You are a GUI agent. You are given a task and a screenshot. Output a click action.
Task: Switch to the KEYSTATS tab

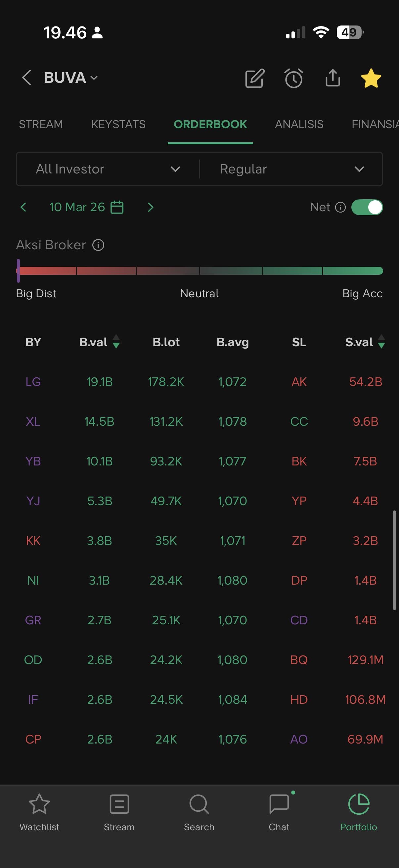(118, 124)
